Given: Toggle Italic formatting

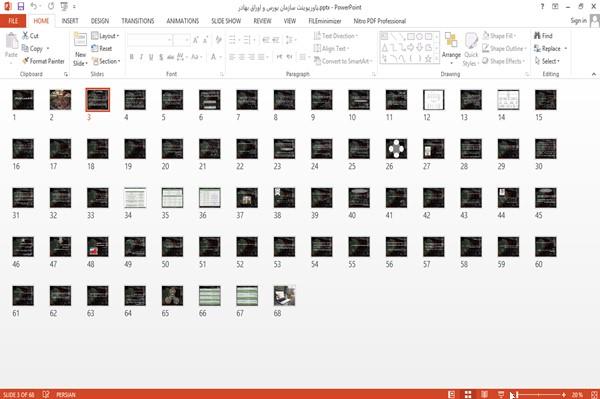Looking at the screenshot, I should tap(141, 57).
